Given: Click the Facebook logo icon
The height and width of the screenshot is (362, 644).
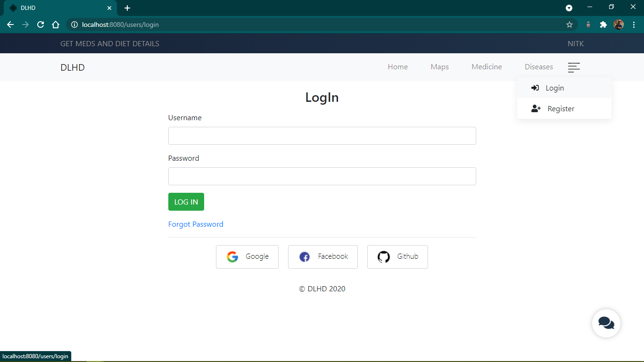Looking at the screenshot, I should point(305,257).
